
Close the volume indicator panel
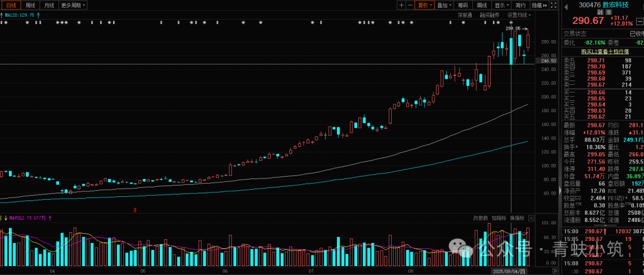click(531, 218)
